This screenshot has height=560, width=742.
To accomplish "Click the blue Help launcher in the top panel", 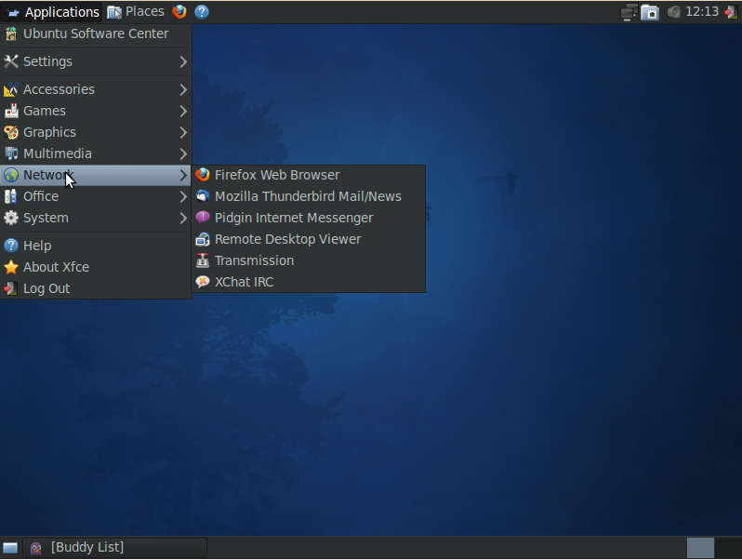I will point(202,12).
